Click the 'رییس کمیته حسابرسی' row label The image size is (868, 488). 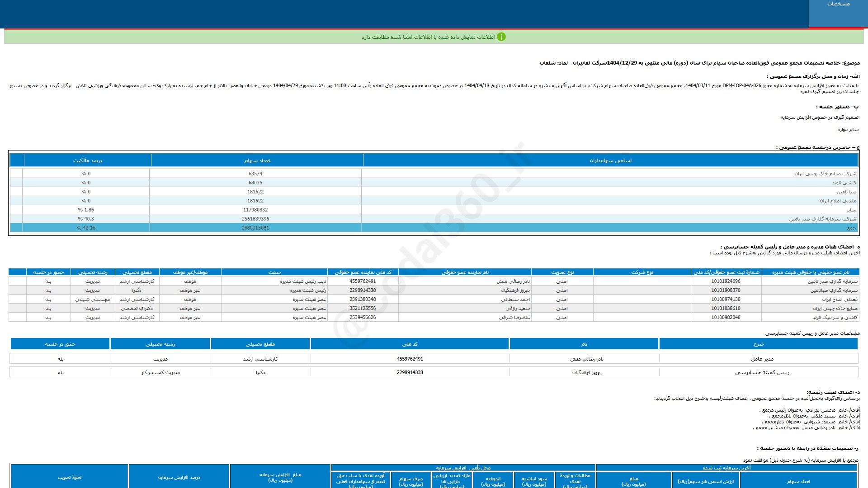coord(762,372)
